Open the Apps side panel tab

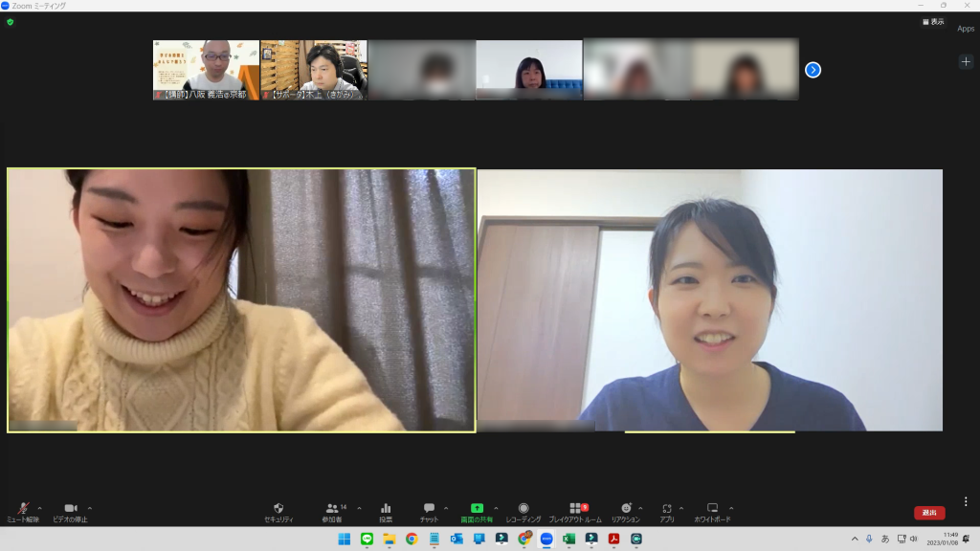[x=966, y=29]
